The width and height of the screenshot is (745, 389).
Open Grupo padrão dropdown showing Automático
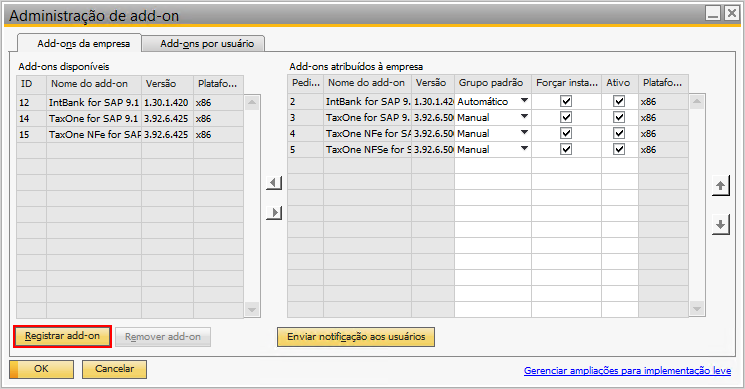pyautogui.click(x=524, y=101)
